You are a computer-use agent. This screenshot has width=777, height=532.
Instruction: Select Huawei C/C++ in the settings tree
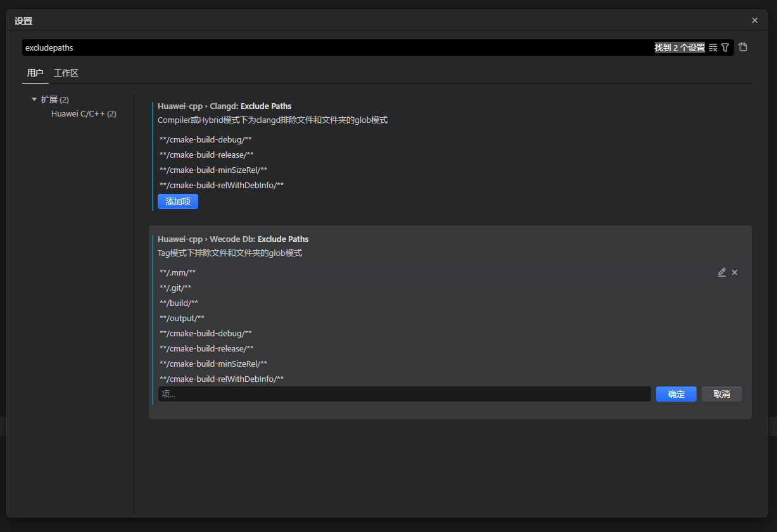tap(84, 114)
